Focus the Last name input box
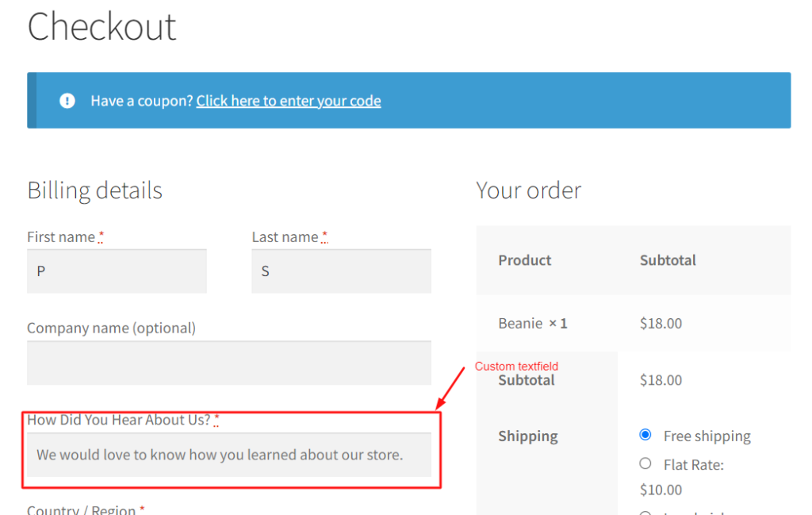This screenshot has width=812, height=515. pyautogui.click(x=341, y=271)
